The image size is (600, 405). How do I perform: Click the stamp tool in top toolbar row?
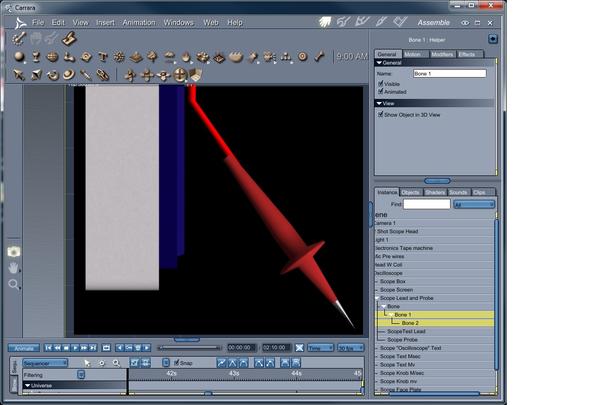69,38
